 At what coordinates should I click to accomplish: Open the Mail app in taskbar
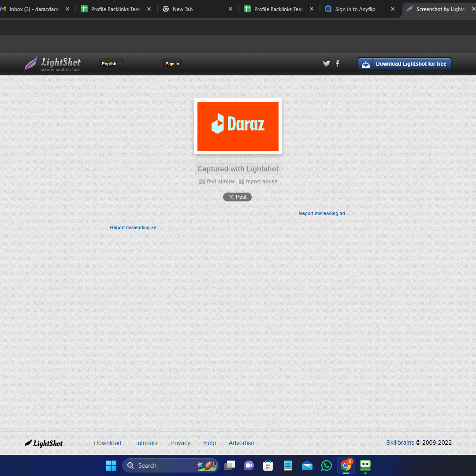click(307, 465)
